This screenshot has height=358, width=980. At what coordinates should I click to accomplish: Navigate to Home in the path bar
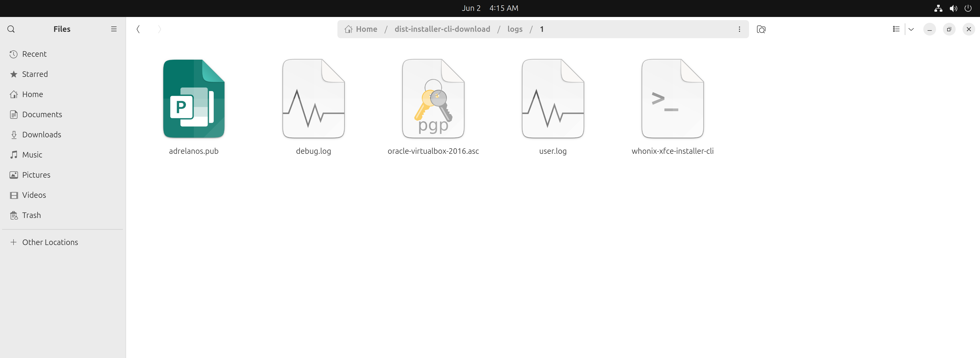click(361, 29)
